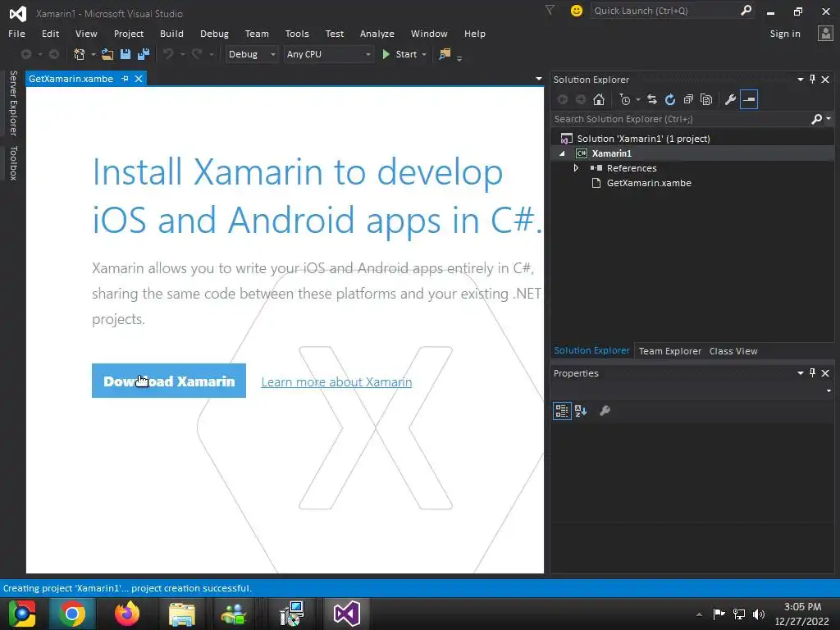Open the Any CPU platform dropdown
The height and width of the screenshot is (630, 840).
[328, 54]
